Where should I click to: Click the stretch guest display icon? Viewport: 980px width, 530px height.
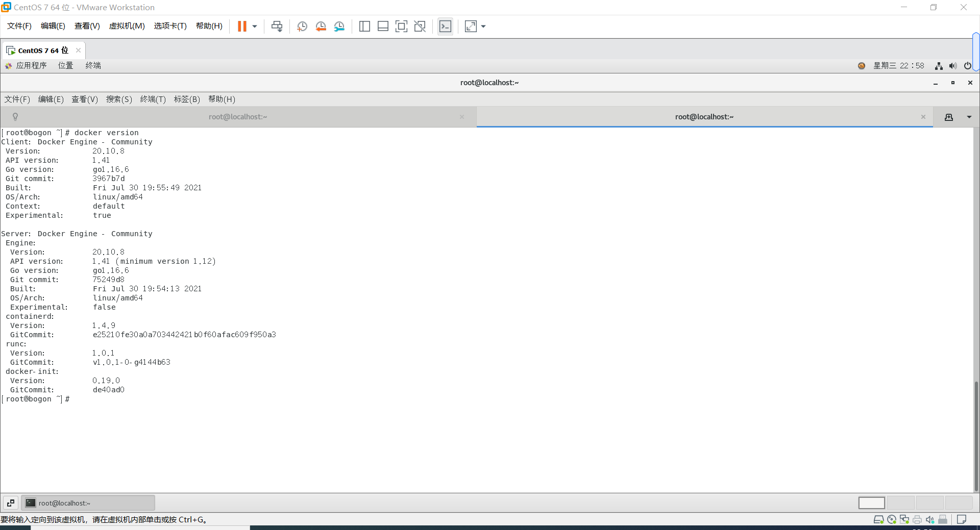click(x=471, y=27)
